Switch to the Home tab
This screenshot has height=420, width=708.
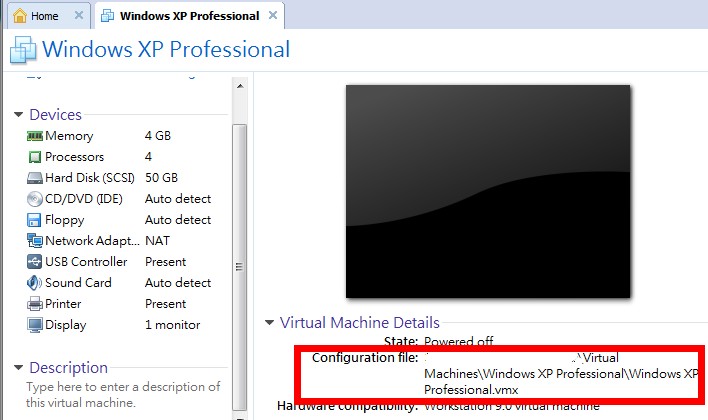pos(47,15)
